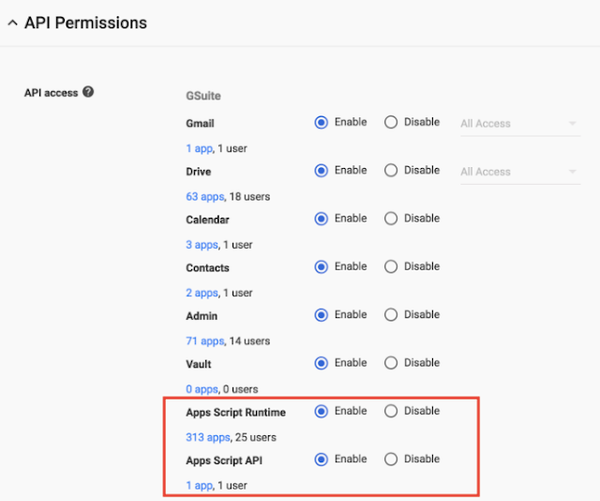Open Drive All Access dropdown
Screen dimensions: 600x501
[520, 172]
